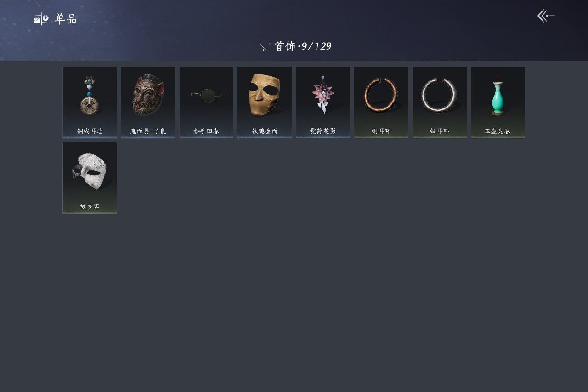Click the 首饰·9/129 category title

pyautogui.click(x=303, y=46)
